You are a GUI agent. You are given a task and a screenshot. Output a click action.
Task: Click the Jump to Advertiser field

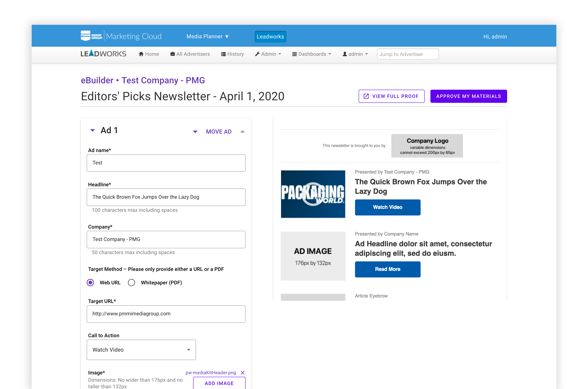tap(407, 54)
